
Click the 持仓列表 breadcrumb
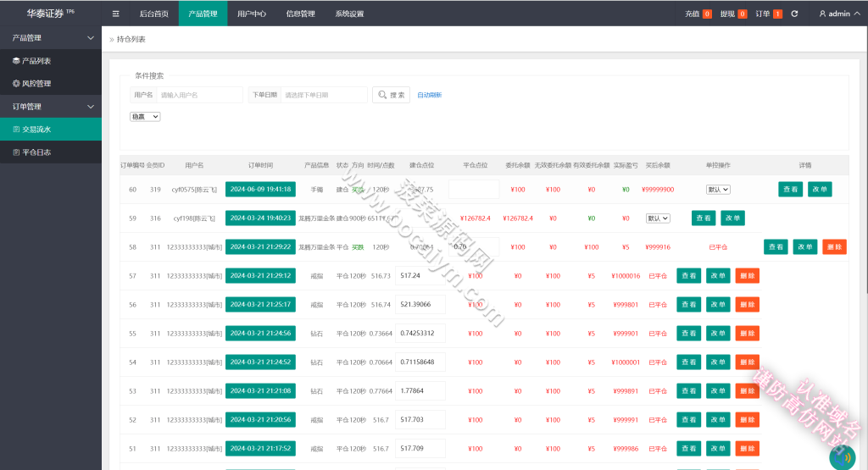131,39
